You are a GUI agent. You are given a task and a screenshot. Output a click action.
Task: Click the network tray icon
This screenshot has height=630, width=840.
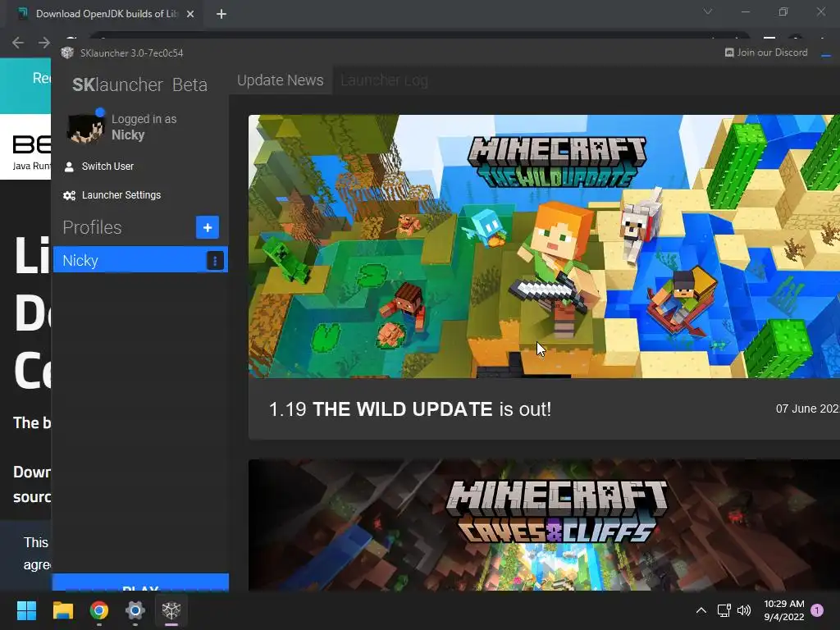click(724, 610)
